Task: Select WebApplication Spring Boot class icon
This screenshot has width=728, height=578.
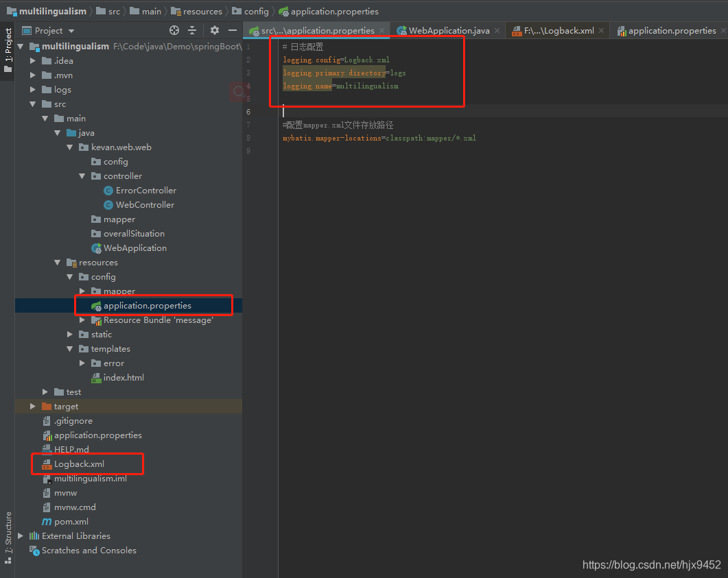Action: 96,248
